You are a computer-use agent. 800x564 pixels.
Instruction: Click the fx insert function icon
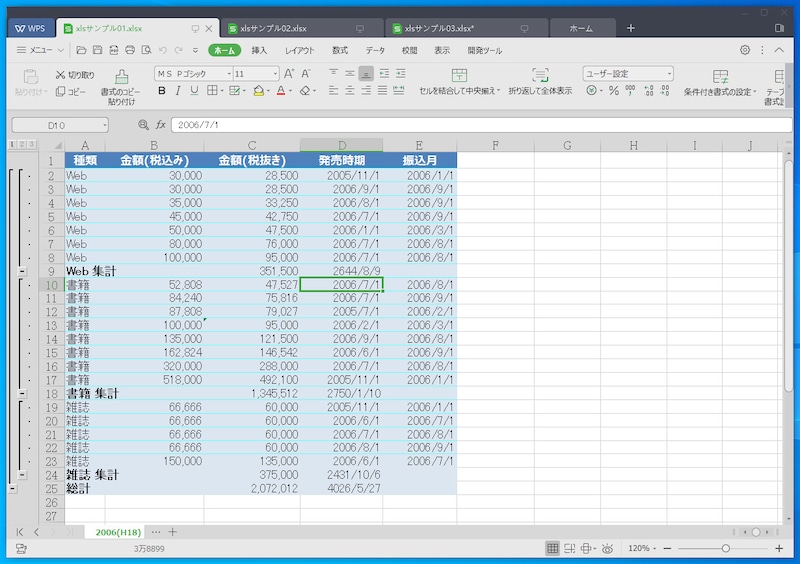pyautogui.click(x=159, y=124)
